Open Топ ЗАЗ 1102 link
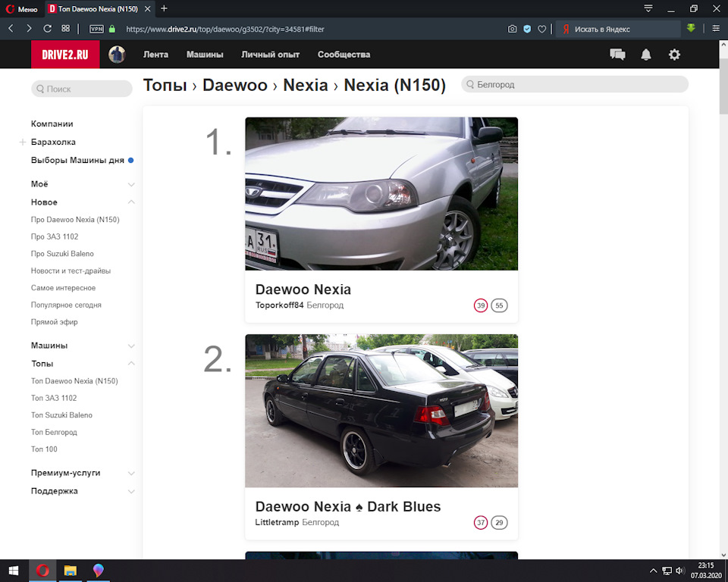 tap(53, 398)
